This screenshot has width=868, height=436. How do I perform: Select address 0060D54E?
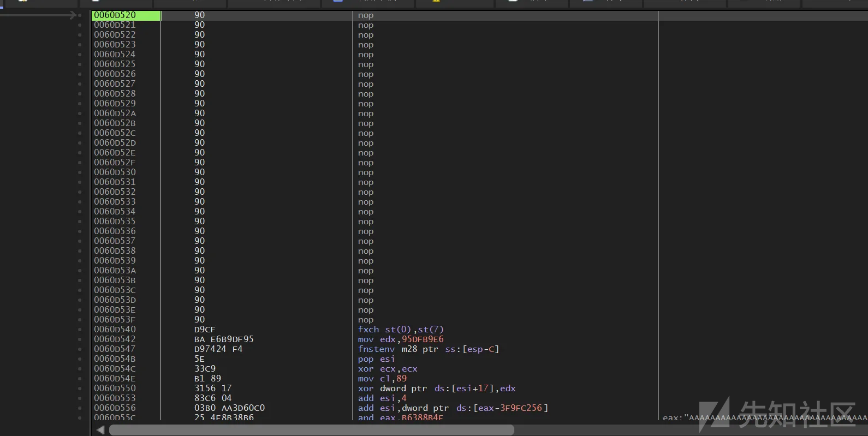[x=115, y=379]
